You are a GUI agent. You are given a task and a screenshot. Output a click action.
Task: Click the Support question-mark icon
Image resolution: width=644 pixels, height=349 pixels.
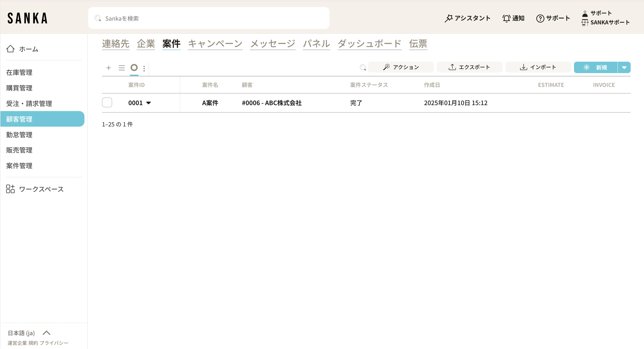tap(540, 18)
